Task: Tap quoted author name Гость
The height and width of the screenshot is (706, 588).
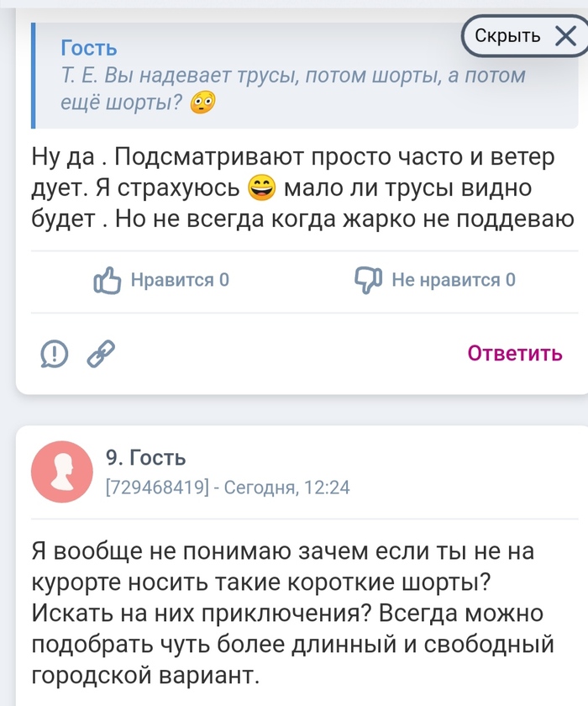Action: 89,48
